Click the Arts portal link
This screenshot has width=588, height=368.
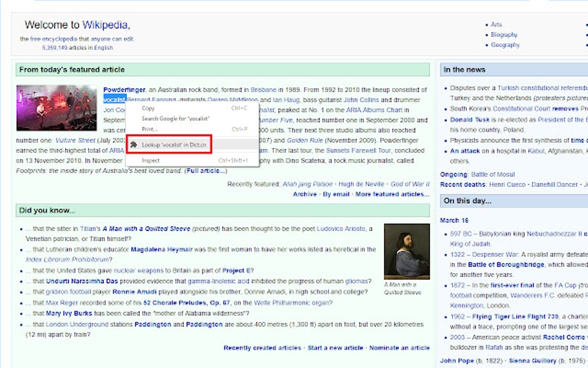point(496,24)
